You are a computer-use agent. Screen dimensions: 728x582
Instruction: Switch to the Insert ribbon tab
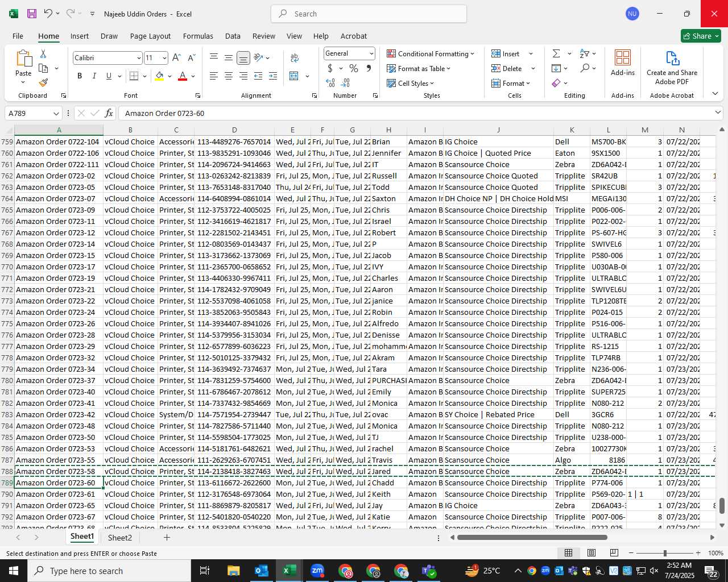[x=80, y=36]
